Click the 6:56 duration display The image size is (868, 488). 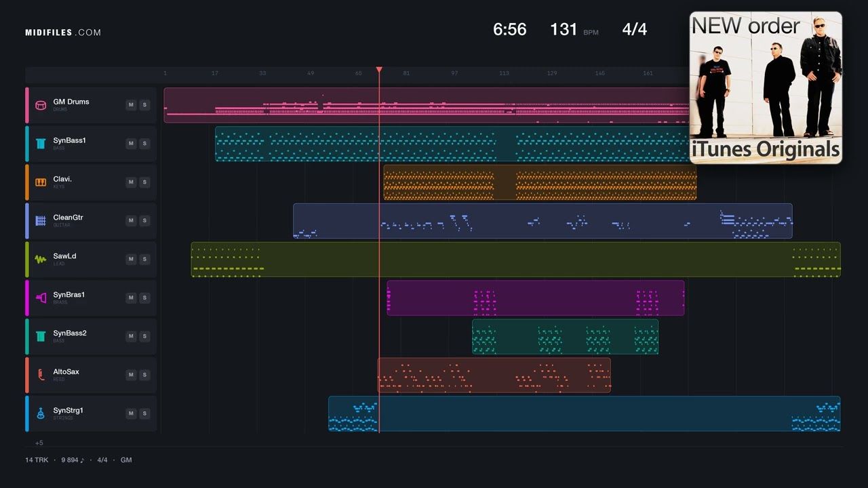[x=510, y=29]
